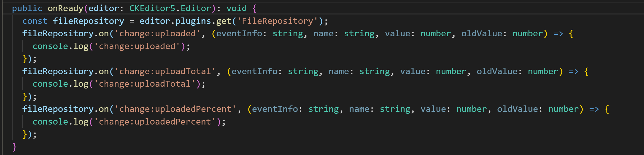
Task: Click 'console' on the change:uploadTotal log line
Action: point(50,84)
